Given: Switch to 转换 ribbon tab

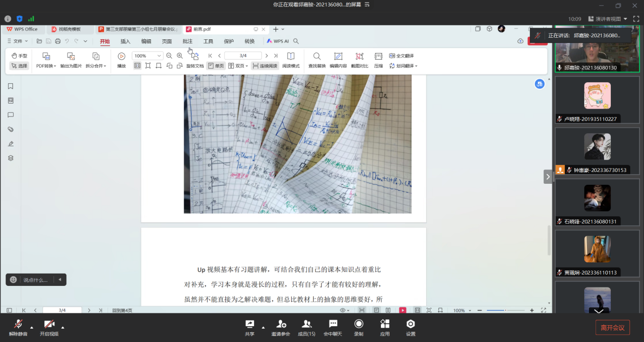Looking at the screenshot, I should pyautogui.click(x=249, y=41).
